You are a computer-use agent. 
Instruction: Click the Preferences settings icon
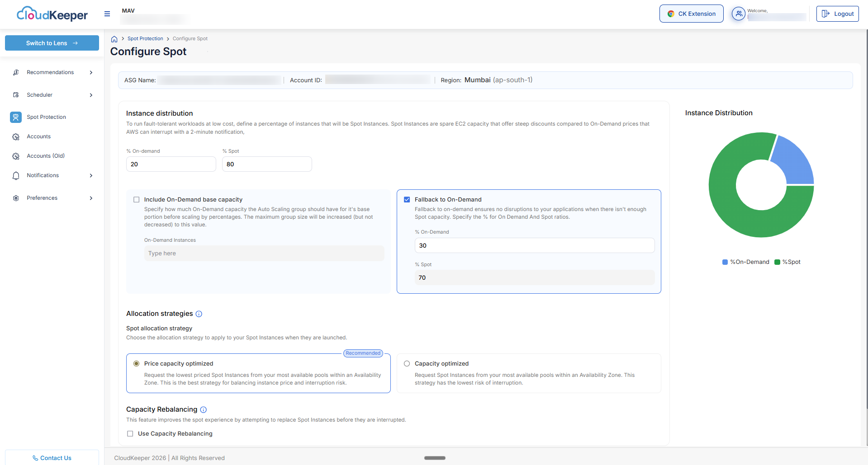pyautogui.click(x=16, y=198)
